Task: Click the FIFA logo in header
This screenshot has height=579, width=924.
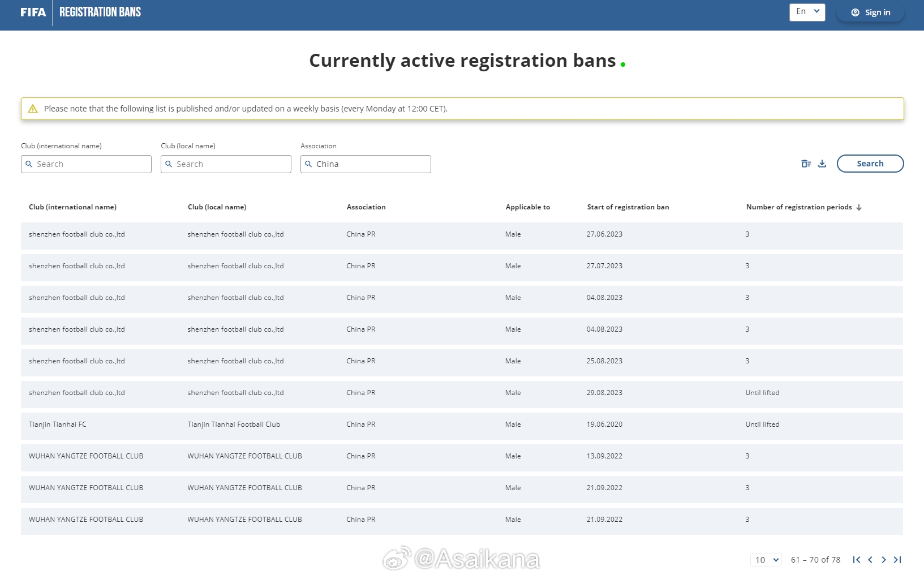Action: click(33, 12)
